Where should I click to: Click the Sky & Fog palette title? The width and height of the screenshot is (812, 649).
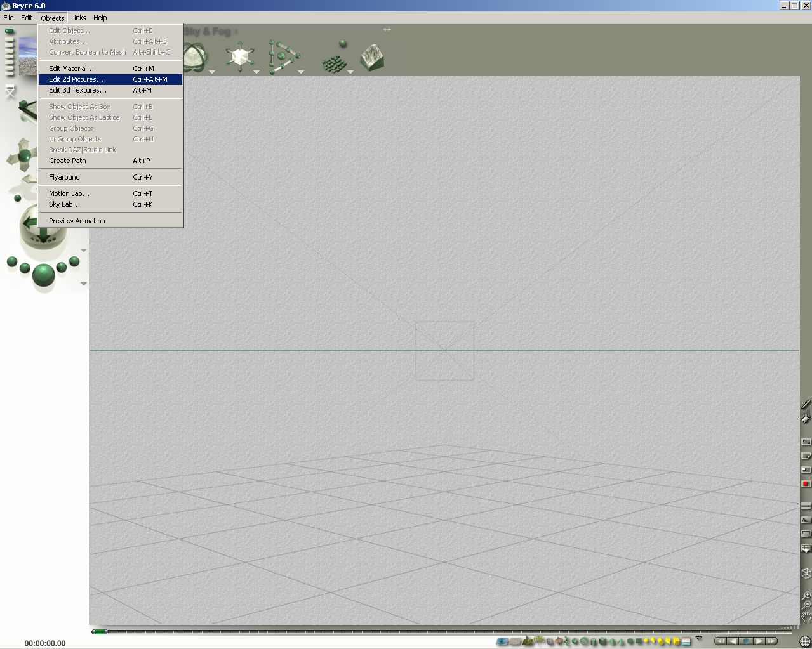208,31
